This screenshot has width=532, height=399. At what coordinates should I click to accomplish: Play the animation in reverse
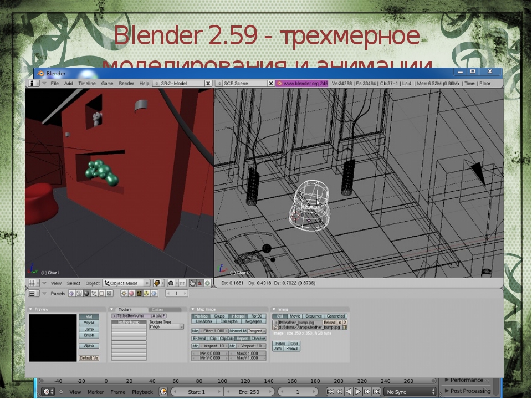[348, 392]
